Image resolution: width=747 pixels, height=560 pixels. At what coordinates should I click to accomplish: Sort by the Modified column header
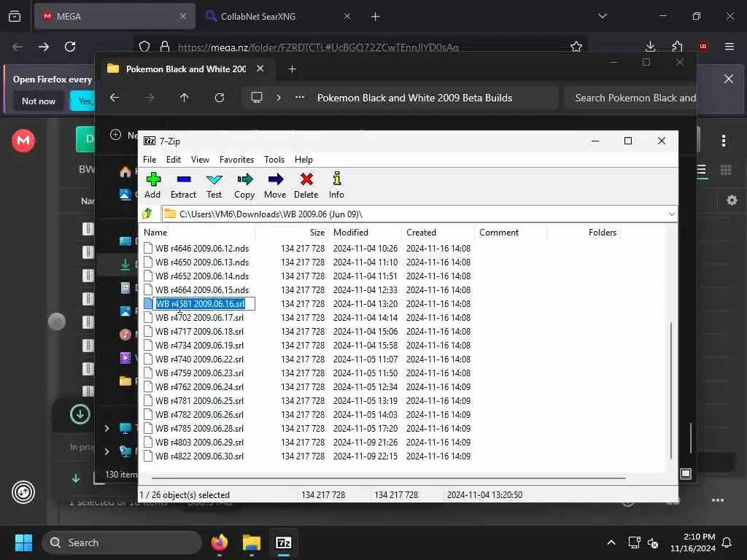point(365,233)
